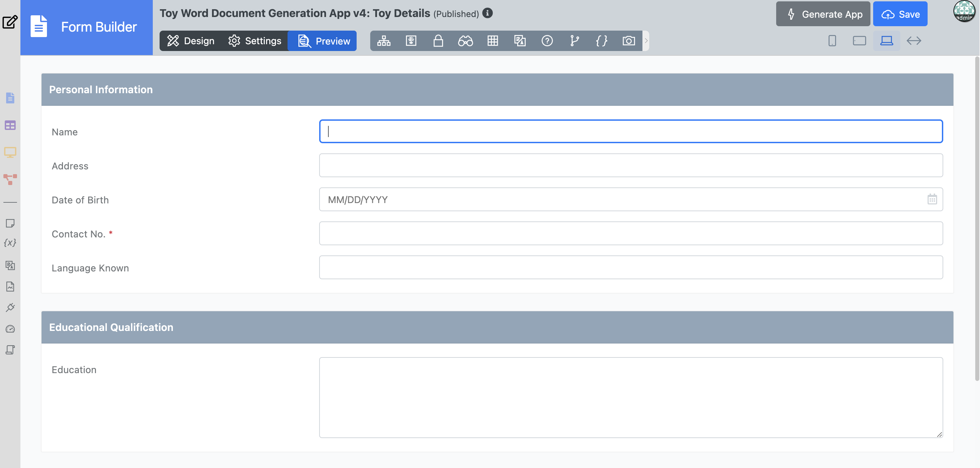Open Date of Birth calendar picker
Screen dimensions: 980x468
coord(932,199)
